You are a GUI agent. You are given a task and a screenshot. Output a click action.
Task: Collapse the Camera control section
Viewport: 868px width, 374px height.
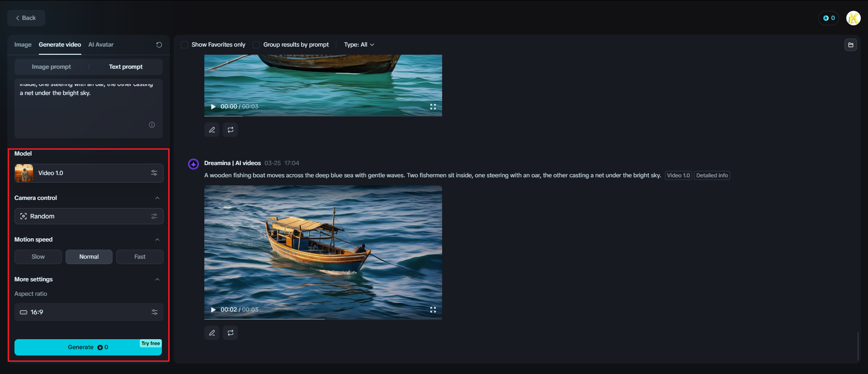click(x=157, y=198)
